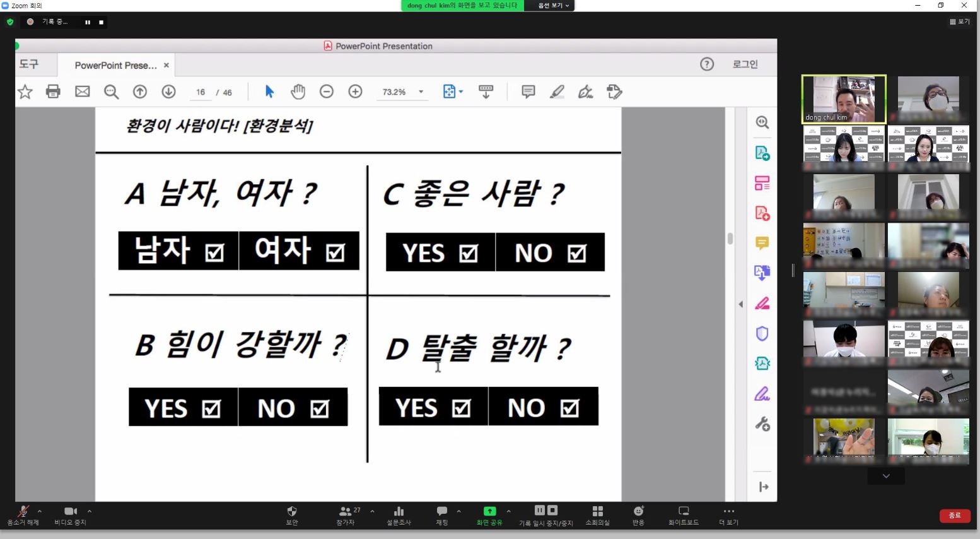Click the login button in PDF viewer

[x=745, y=64]
